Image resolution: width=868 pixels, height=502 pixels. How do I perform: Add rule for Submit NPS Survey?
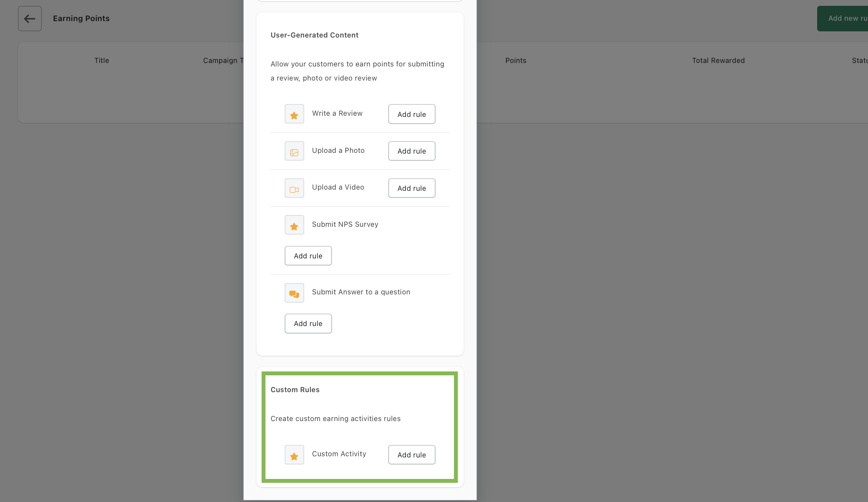pyautogui.click(x=308, y=256)
